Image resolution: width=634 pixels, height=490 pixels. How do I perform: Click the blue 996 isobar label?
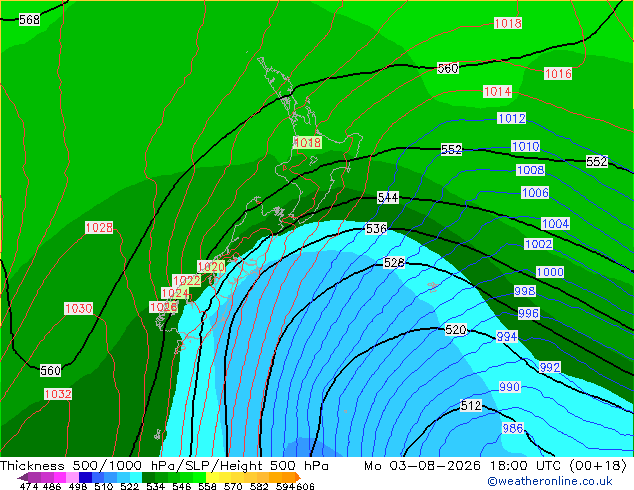[x=528, y=313]
